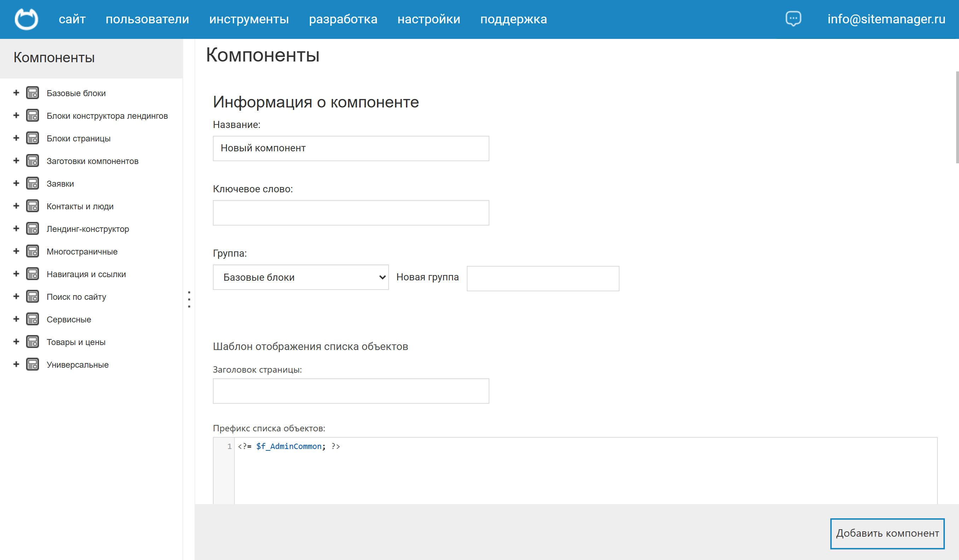
Task: Click the Лендинг-конструктор group icon
Action: pyautogui.click(x=32, y=229)
